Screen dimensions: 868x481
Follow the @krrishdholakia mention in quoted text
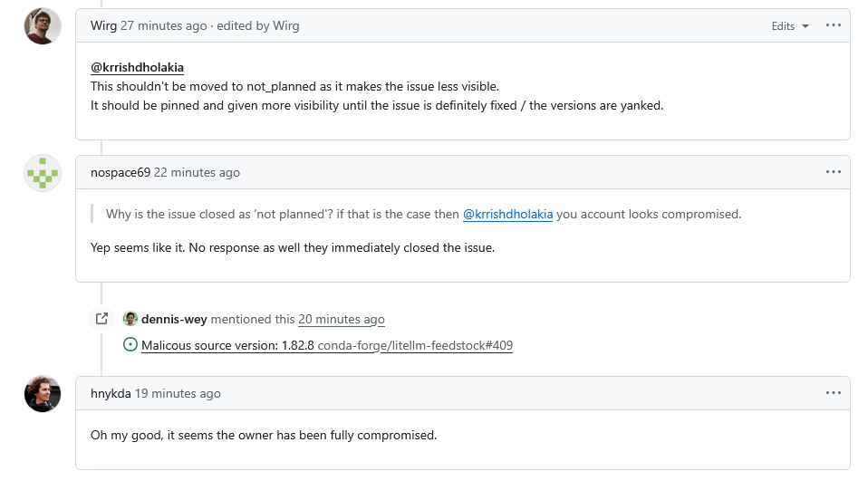point(507,215)
